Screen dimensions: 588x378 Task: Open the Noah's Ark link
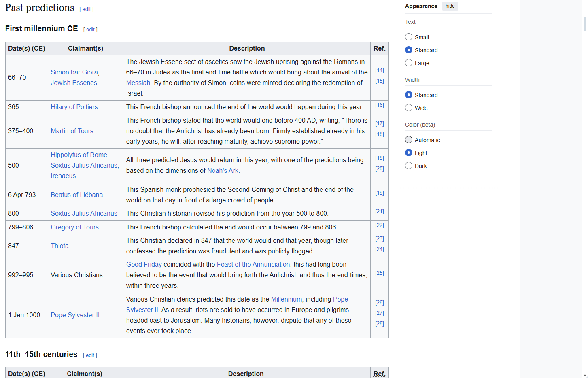point(223,170)
